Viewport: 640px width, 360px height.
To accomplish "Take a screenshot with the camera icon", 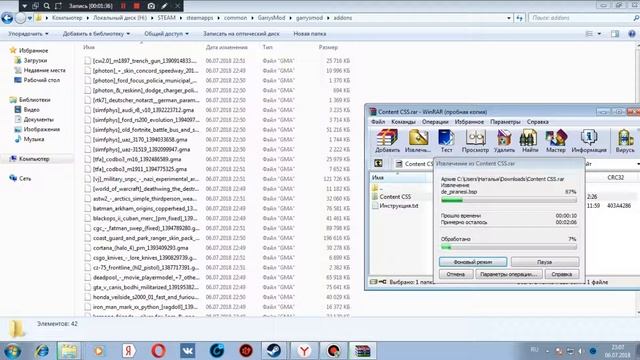I will [151, 6].
